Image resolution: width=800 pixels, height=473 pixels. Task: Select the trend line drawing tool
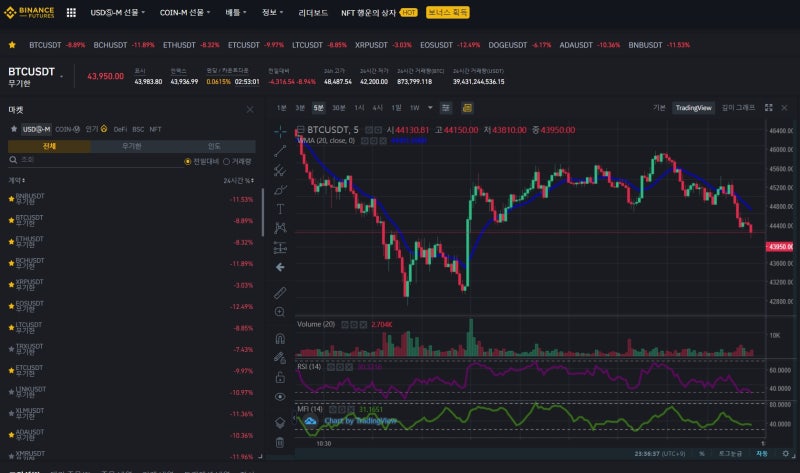[x=280, y=151]
